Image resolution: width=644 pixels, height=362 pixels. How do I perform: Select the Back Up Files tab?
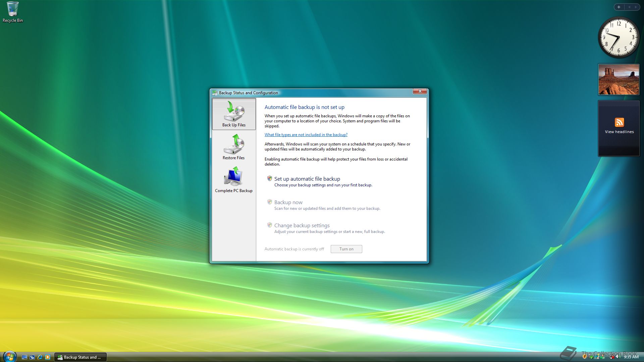coord(234,114)
